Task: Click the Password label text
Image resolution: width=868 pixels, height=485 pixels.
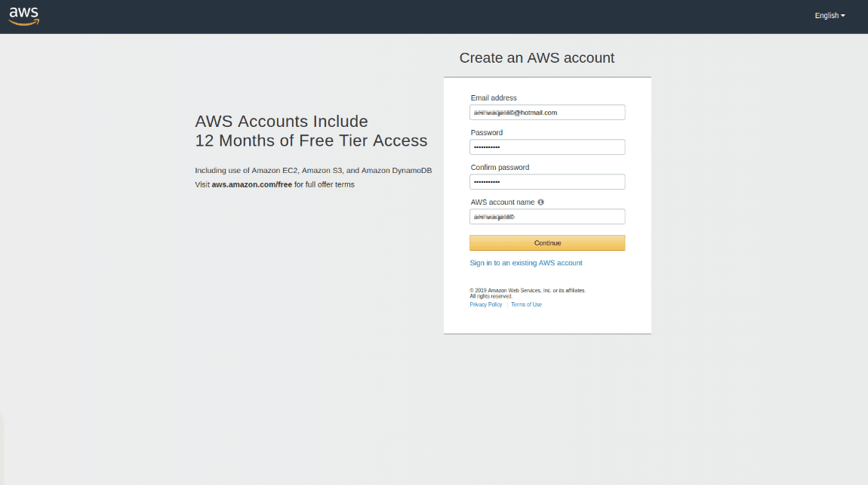Action: point(486,133)
